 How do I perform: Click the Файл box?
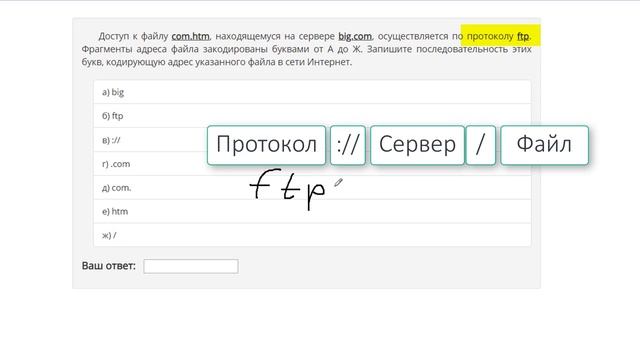click(544, 145)
